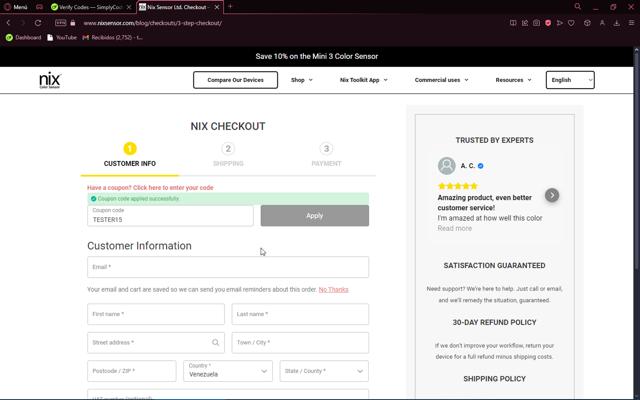The image size is (640, 400).
Task: Expand the Commercial uses menu
Action: point(441,80)
